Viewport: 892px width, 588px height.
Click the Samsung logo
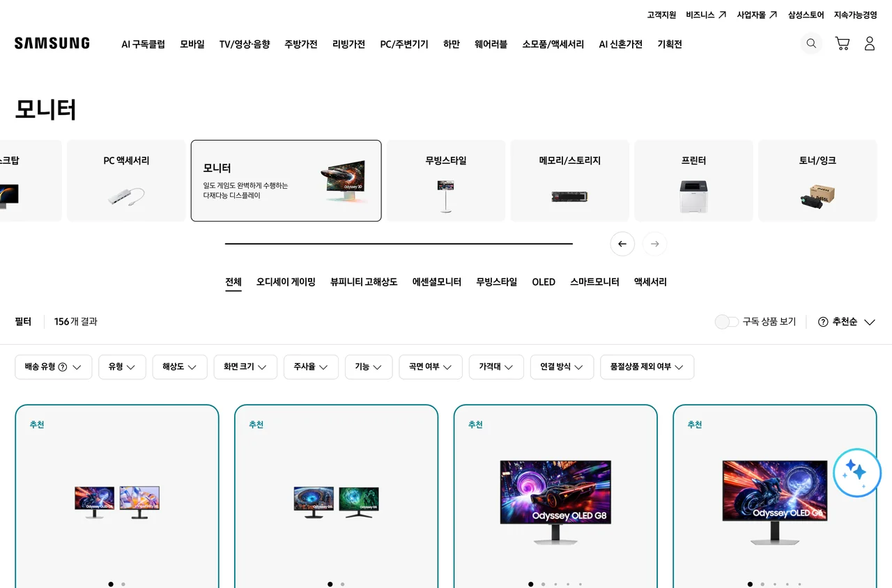click(x=52, y=43)
